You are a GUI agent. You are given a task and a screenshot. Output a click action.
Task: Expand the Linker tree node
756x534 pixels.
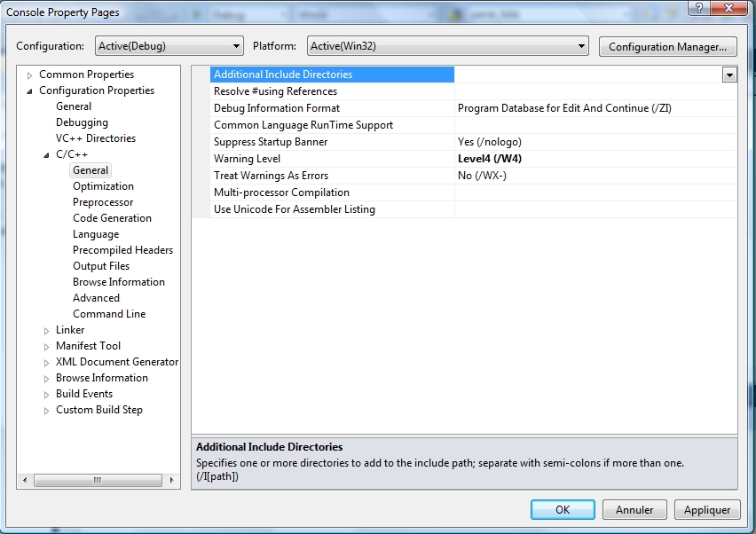tap(47, 331)
